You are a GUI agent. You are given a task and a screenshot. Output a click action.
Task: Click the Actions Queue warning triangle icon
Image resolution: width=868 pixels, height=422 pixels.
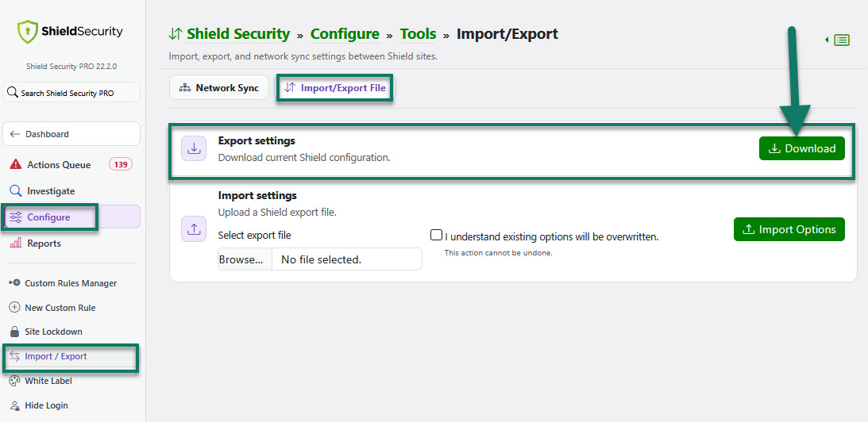coord(16,165)
